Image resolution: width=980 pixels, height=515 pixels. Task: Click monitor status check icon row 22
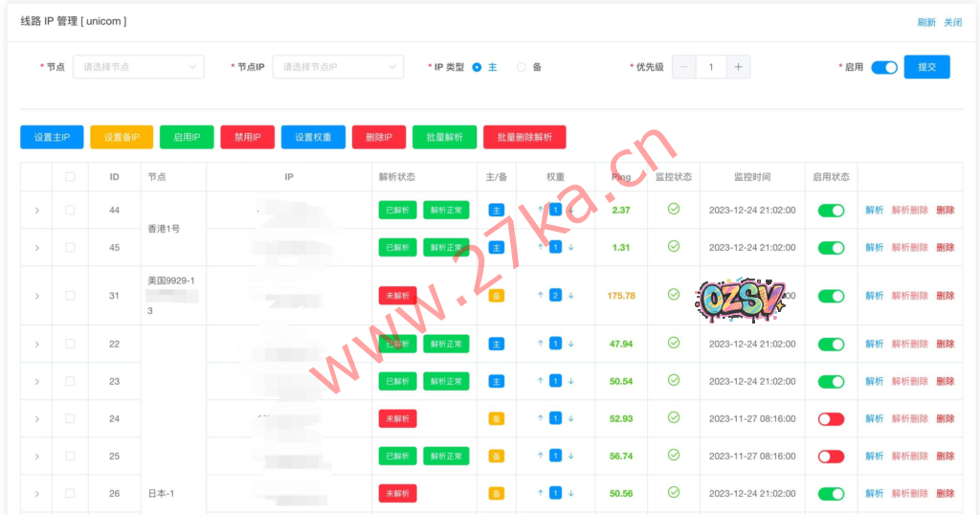tap(673, 343)
